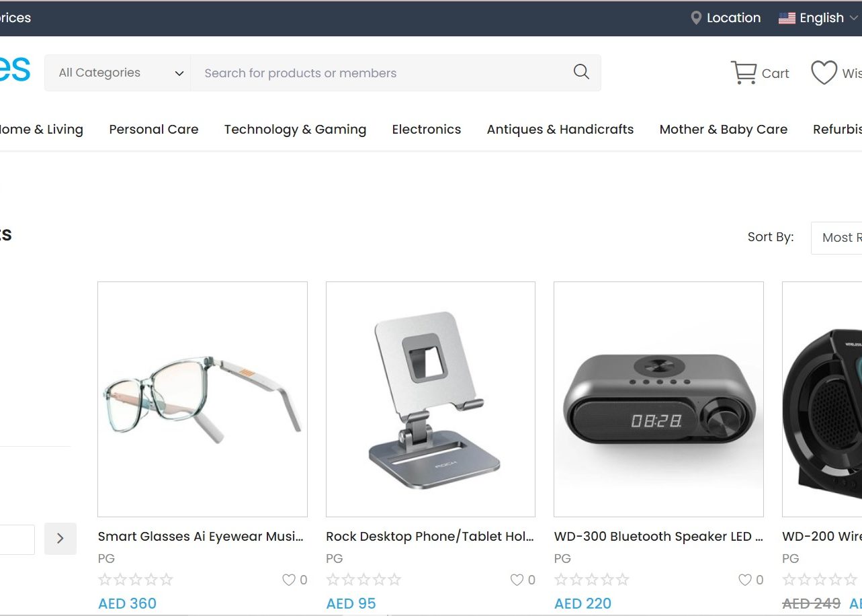Open the Sort By dropdown
Image resolution: width=862 pixels, height=616 pixels.
pyautogui.click(x=836, y=238)
